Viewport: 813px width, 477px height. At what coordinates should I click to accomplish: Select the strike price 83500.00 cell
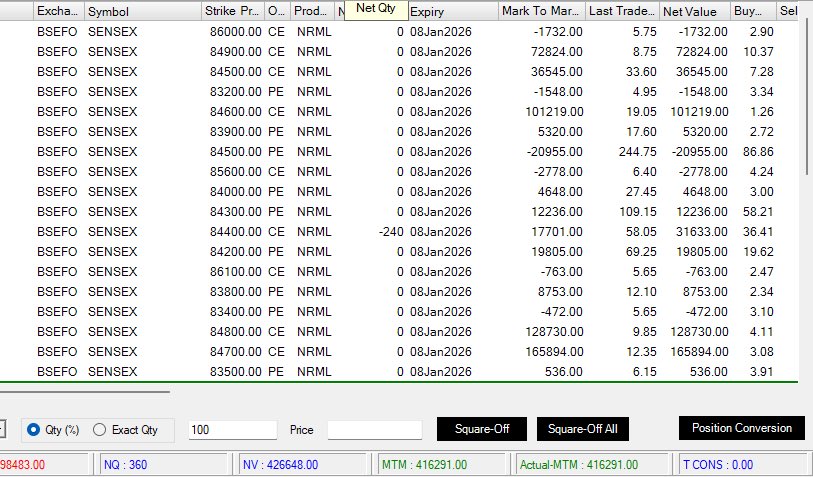coord(235,371)
